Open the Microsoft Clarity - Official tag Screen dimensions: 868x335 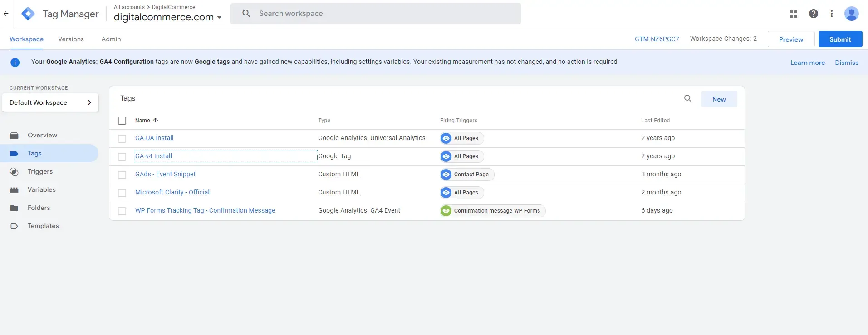point(172,192)
